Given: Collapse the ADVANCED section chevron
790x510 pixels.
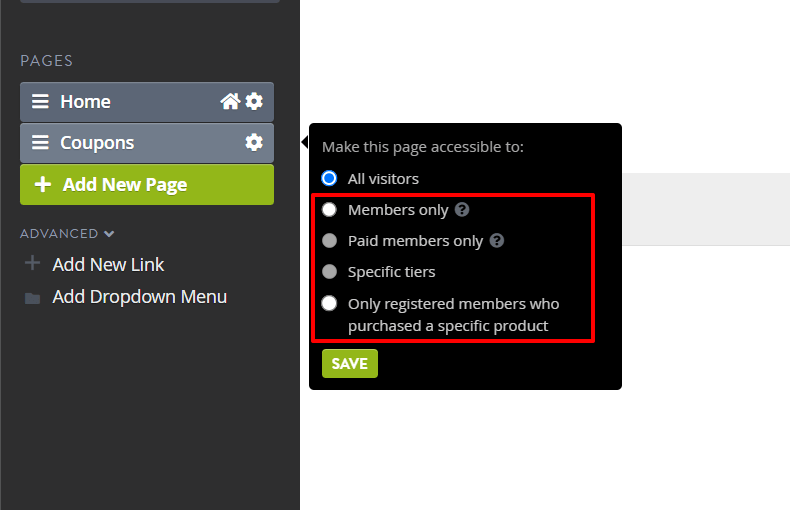Looking at the screenshot, I should [109, 234].
